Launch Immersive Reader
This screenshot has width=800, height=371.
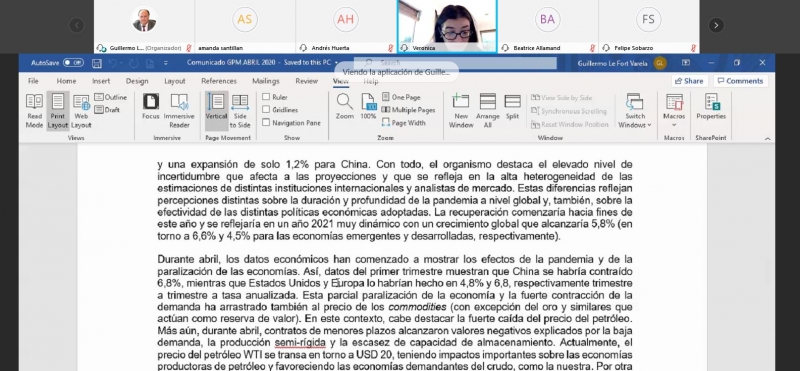point(179,111)
